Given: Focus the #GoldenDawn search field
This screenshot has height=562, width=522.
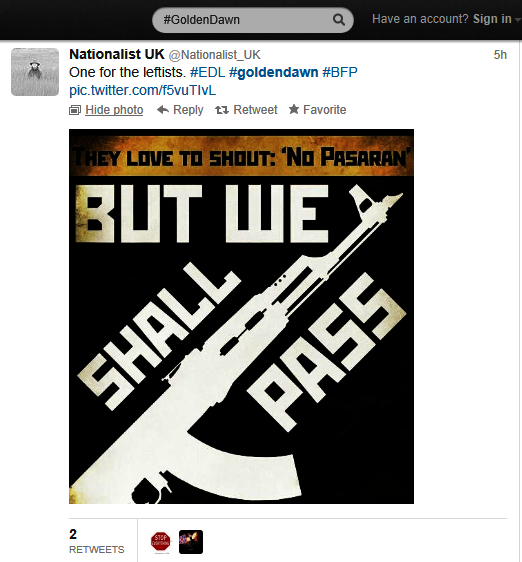Looking at the screenshot, I should [x=253, y=20].
